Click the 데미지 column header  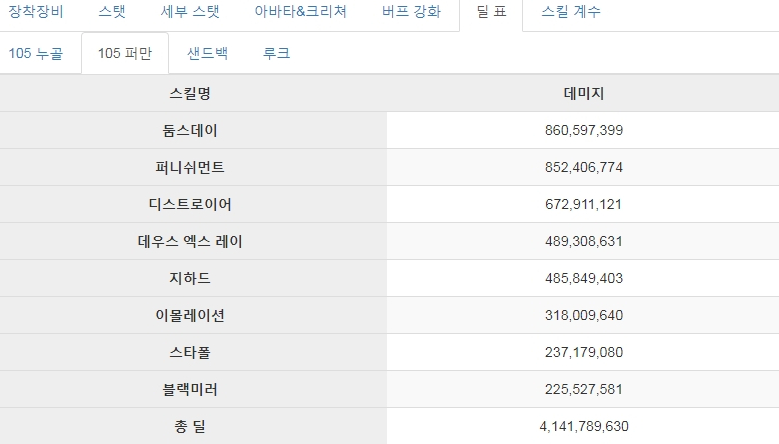(583, 93)
